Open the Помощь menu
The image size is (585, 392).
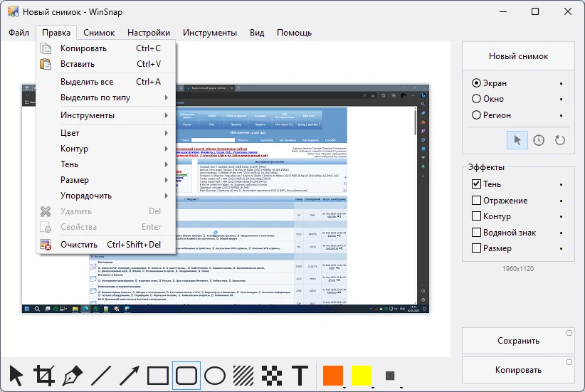point(294,33)
